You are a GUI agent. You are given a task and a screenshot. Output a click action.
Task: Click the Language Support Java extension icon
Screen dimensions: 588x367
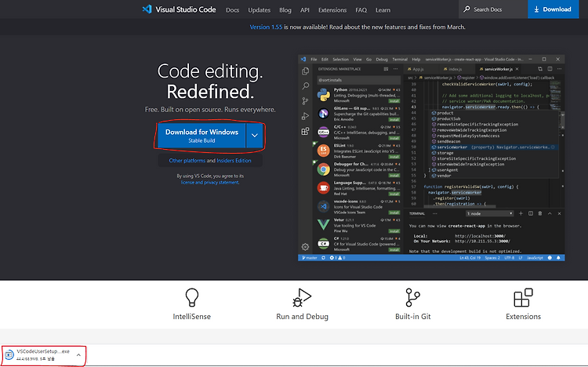point(323,187)
